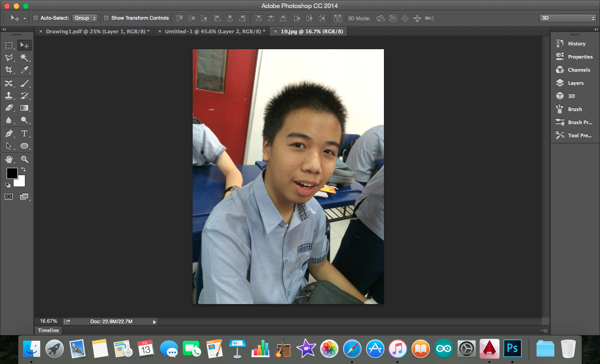Select the Rectangular Marquee tool
The image size is (600, 364).
coord(9,45)
